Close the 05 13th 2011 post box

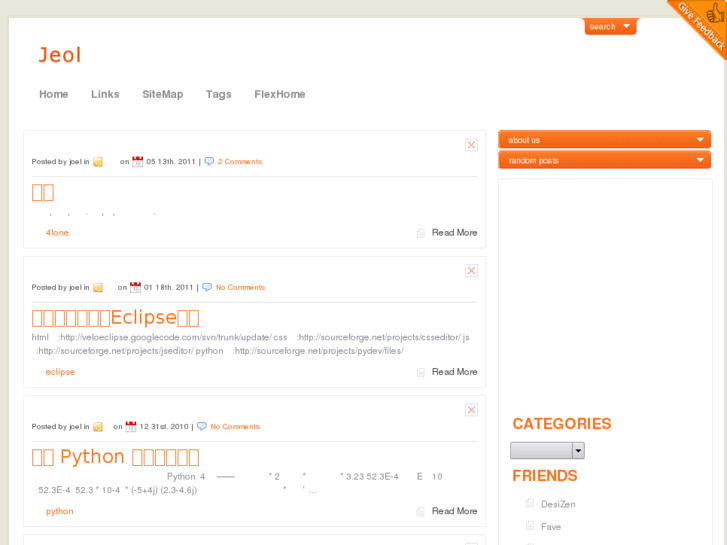[471, 145]
